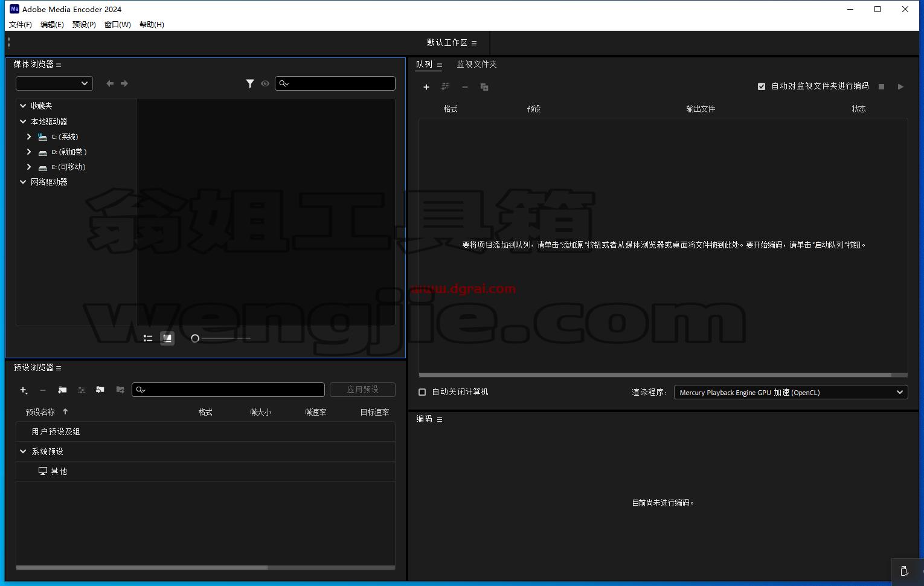Switch media browser to thumbnail view
Viewport: 924px width, 586px height.
(167, 338)
